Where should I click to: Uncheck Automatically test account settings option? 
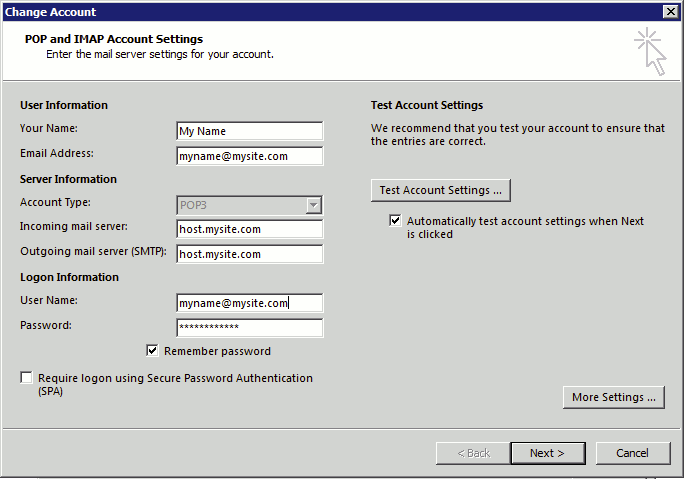click(396, 221)
